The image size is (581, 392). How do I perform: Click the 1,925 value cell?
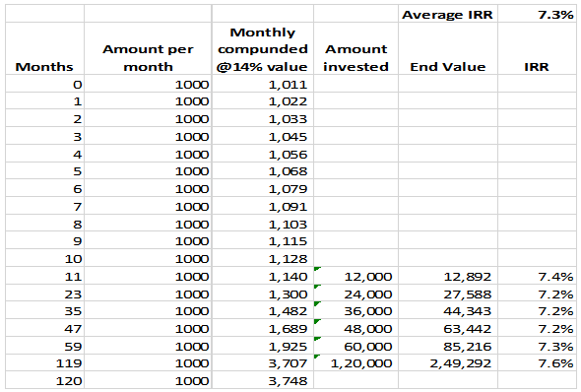[x=263, y=346]
